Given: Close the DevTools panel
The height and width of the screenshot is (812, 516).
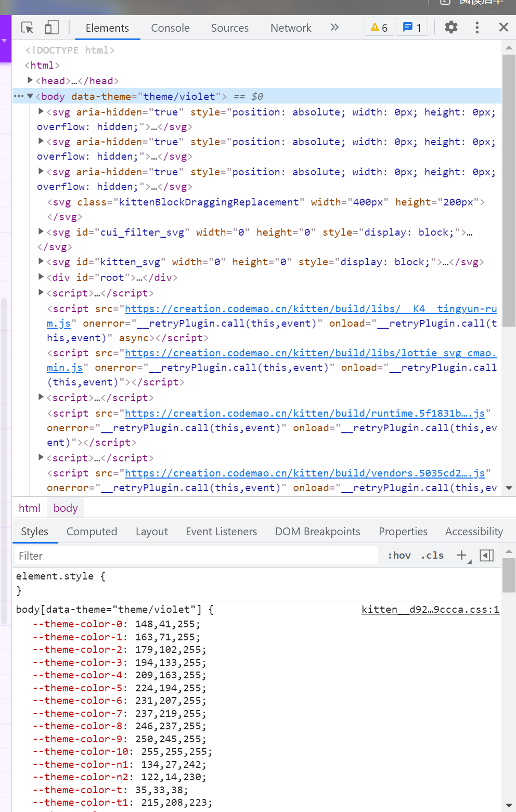Looking at the screenshot, I should coord(504,27).
